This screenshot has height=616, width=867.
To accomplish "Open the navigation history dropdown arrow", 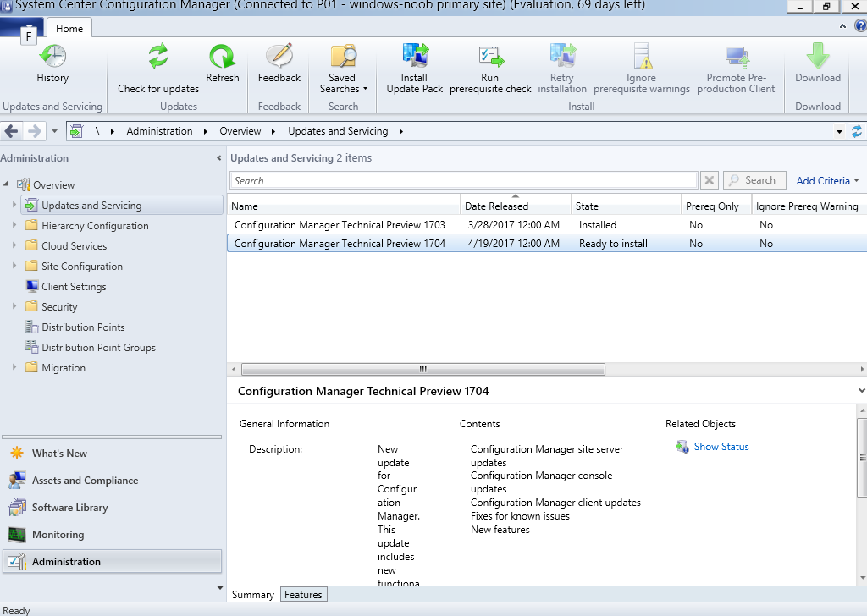I will [x=54, y=131].
